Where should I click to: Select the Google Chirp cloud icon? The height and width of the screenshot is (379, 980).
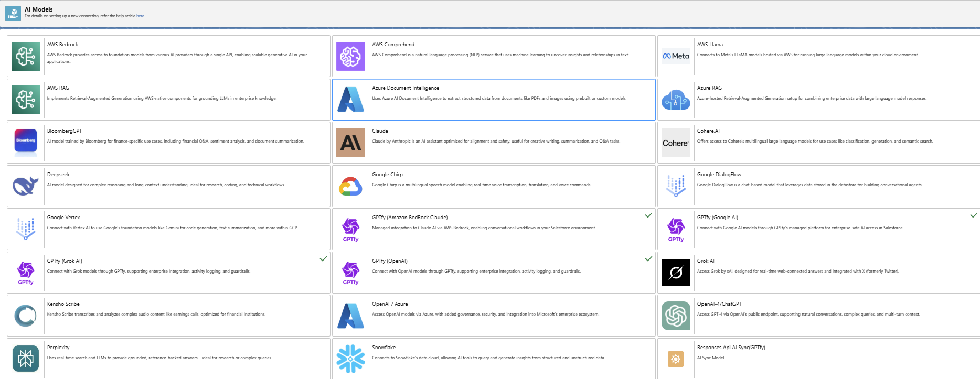click(350, 186)
